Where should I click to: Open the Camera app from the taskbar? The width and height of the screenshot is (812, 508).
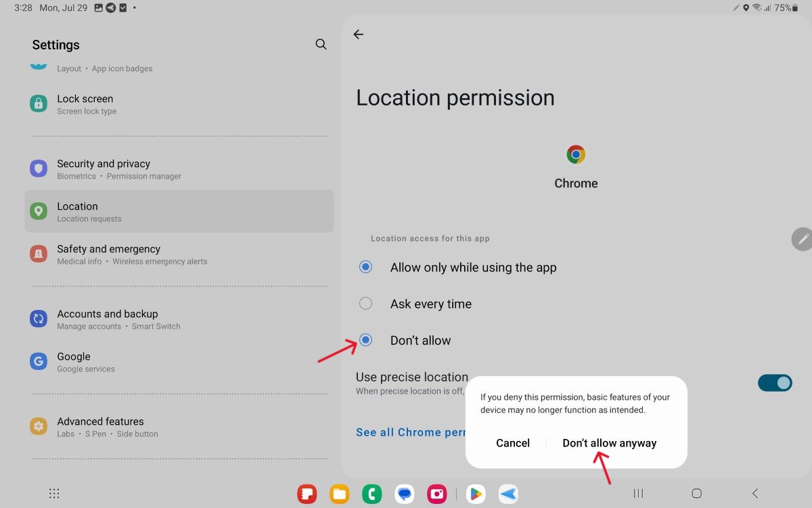coord(436,494)
